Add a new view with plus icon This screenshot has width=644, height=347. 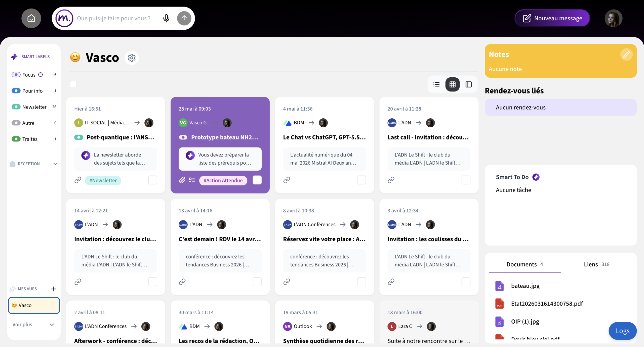click(54, 289)
